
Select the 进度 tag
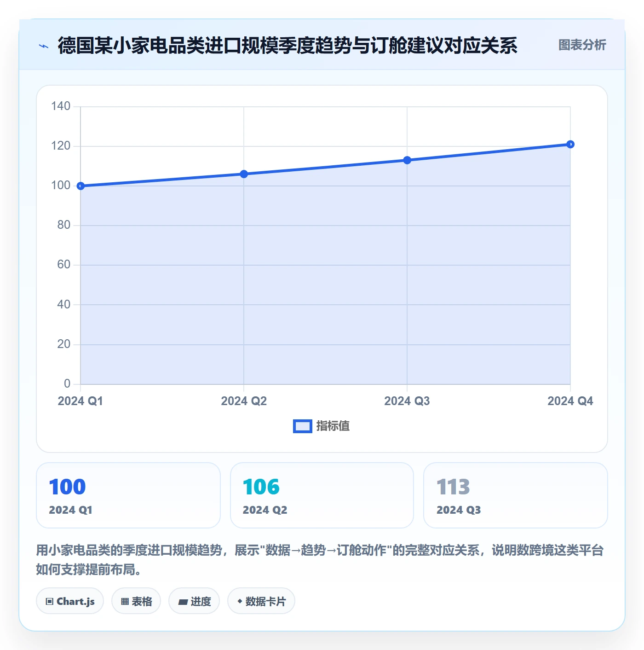pyautogui.click(x=194, y=601)
